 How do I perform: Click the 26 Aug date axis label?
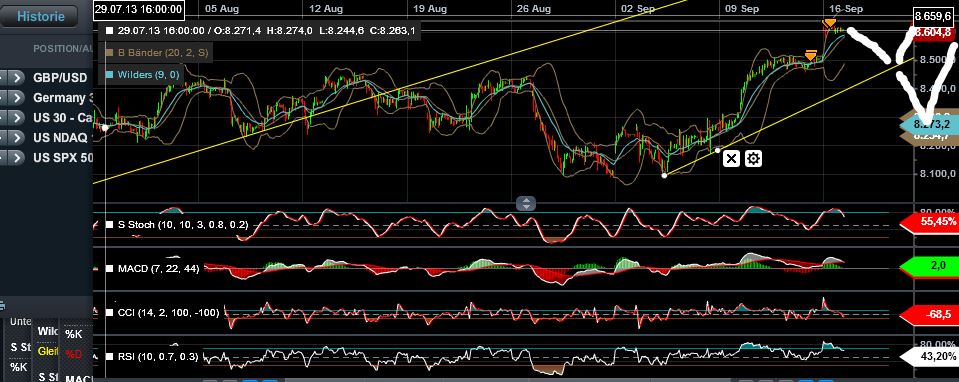point(534,9)
